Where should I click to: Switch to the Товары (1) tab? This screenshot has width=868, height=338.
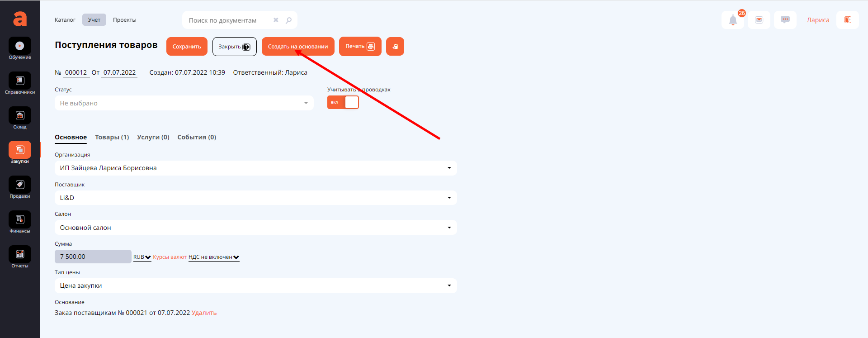(112, 137)
